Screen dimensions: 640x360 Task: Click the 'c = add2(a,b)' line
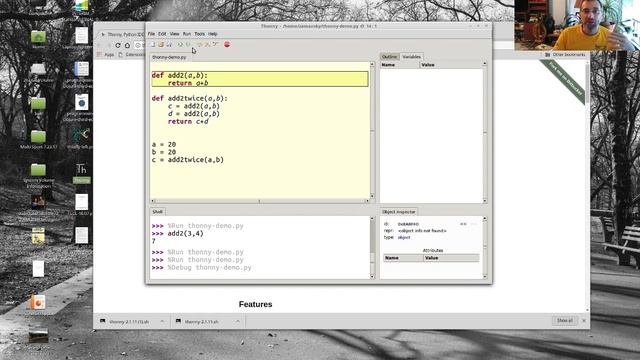pos(193,106)
